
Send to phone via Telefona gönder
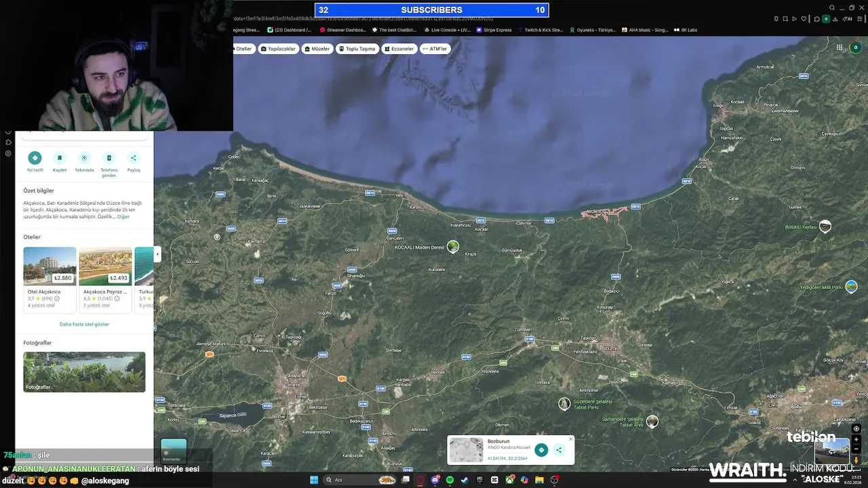pos(109,158)
